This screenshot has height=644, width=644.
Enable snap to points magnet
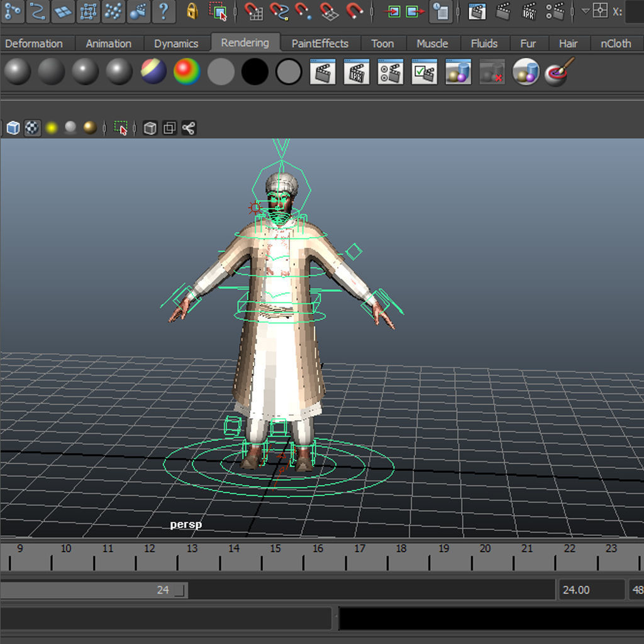304,11
